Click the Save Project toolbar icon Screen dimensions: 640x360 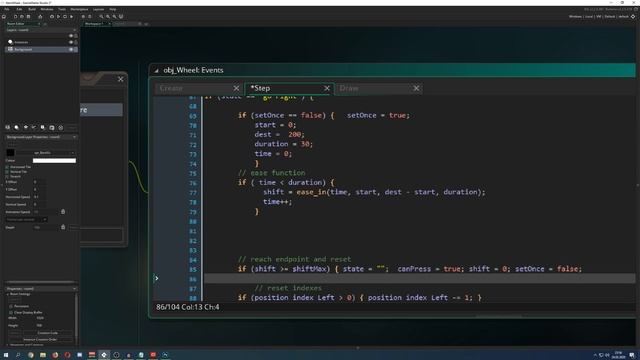[29, 17]
